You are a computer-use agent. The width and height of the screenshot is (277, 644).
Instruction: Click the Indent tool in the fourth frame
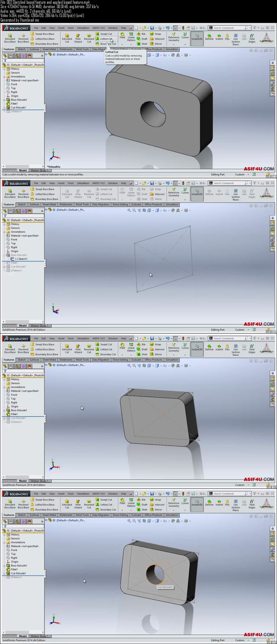click(219, 503)
